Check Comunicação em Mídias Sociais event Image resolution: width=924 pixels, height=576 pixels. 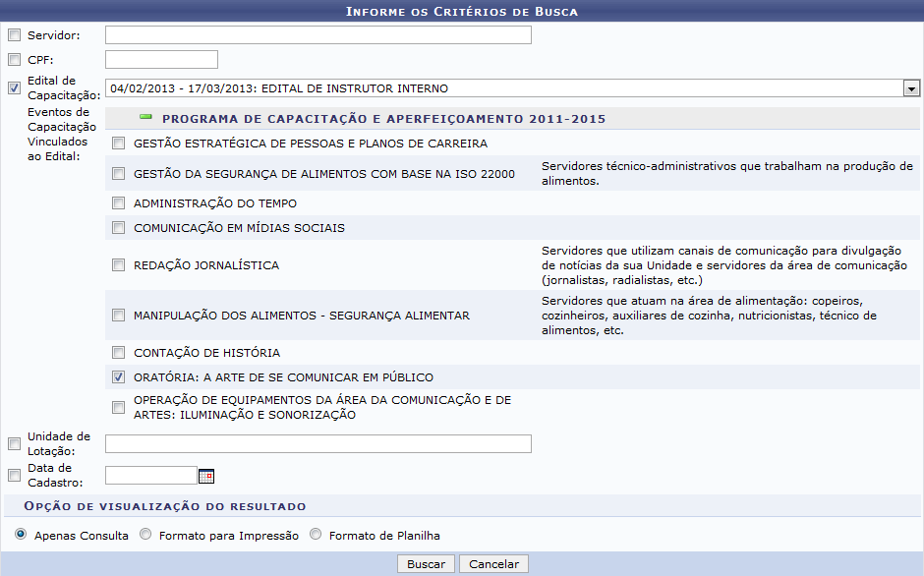click(118, 228)
